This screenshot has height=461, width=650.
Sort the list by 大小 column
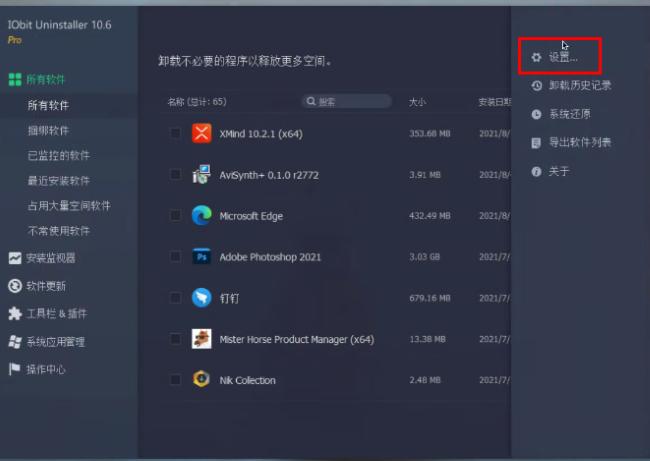417,102
